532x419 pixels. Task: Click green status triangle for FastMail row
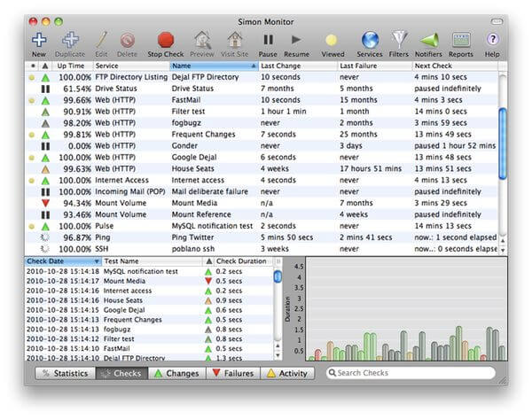pyautogui.click(x=45, y=100)
